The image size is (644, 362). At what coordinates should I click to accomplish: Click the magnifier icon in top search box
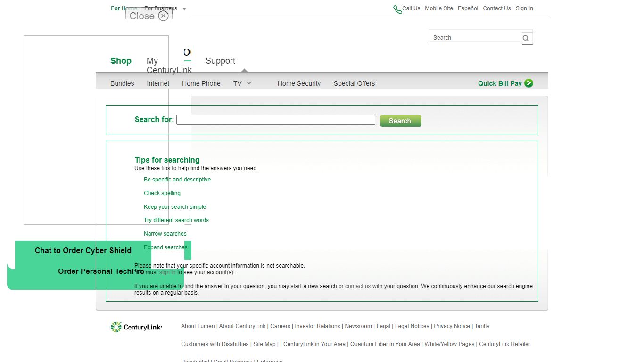pos(526,38)
